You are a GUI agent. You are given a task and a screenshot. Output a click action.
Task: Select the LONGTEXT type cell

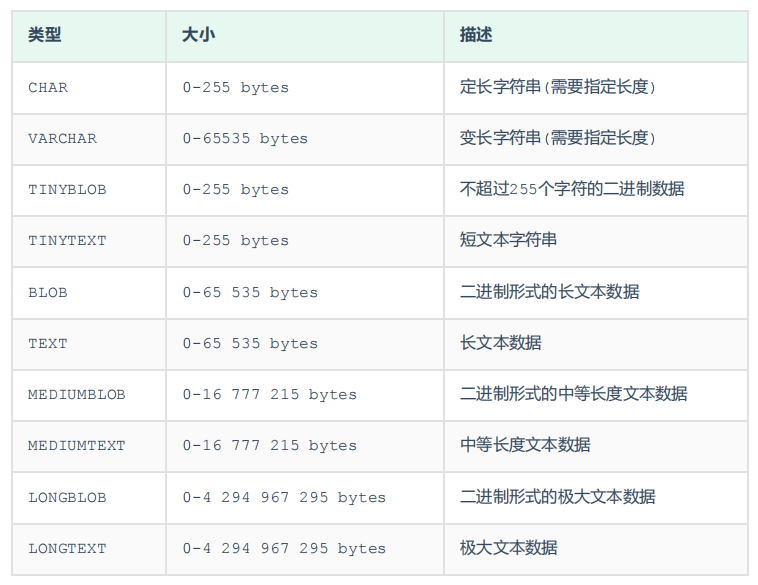[67, 549]
